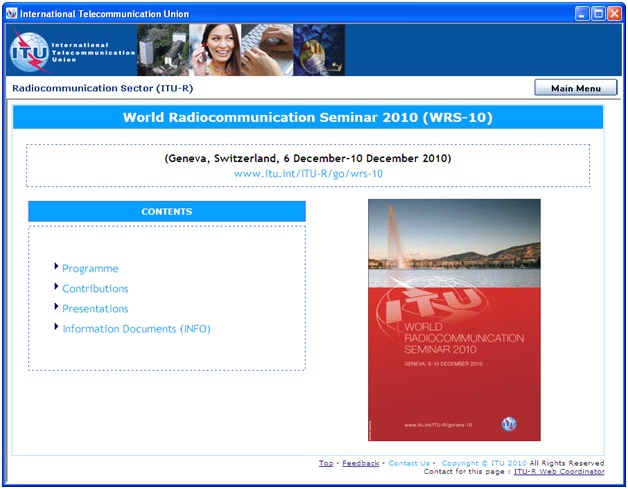This screenshot has height=489, width=628.
Task: Click the Geneva, Switzerland date text
Action: (308, 158)
